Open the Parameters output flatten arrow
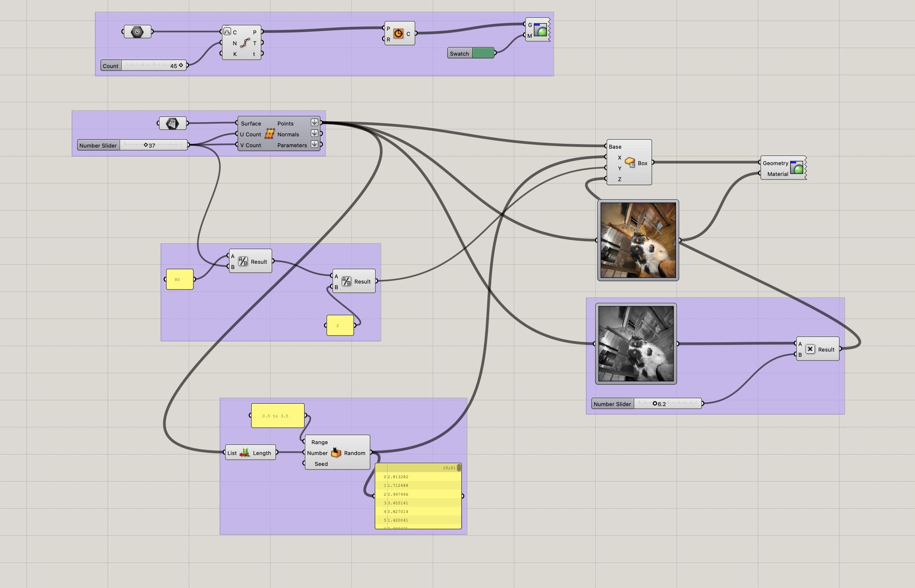This screenshot has width=915, height=588. tap(314, 144)
